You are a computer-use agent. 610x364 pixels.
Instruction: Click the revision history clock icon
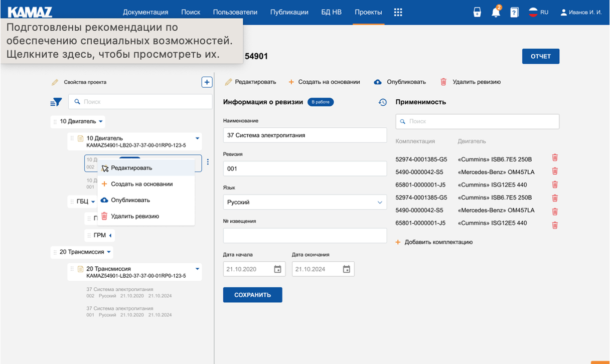coord(383,102)
